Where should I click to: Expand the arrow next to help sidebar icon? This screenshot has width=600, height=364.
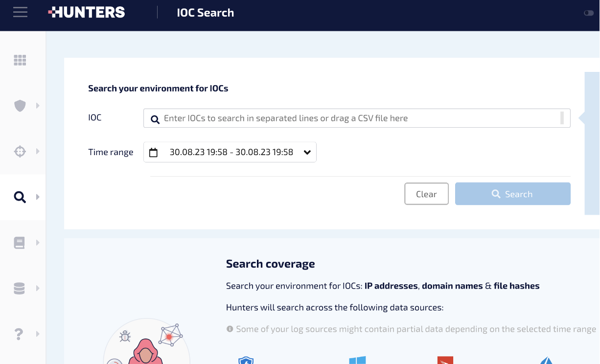(x=38, y=334)
